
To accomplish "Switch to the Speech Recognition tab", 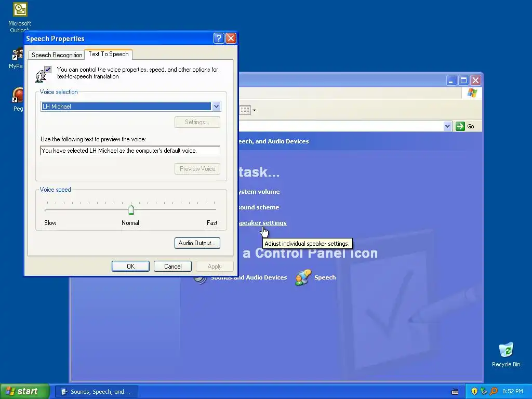I will pos(57,55).
